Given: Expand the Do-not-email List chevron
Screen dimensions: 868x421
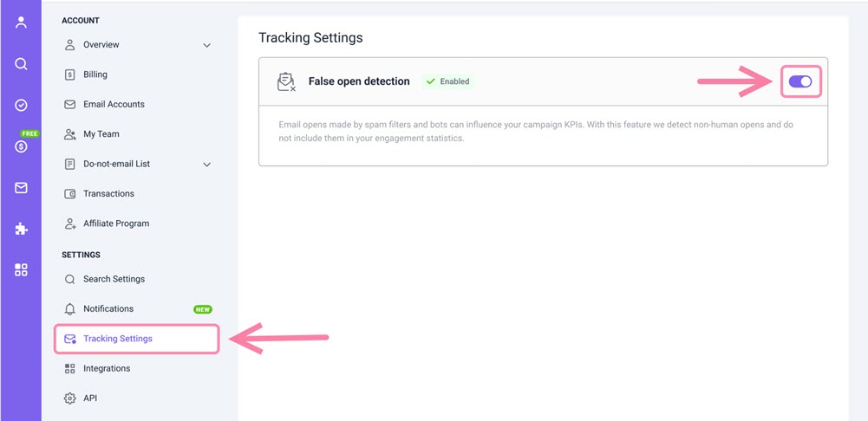Looking at the screenshot, I should [206, 165].
